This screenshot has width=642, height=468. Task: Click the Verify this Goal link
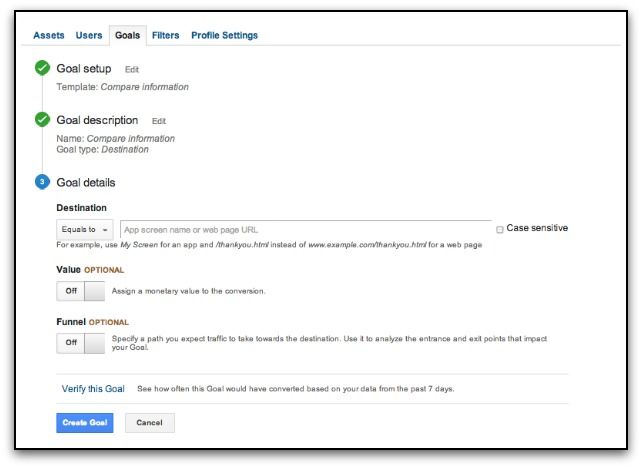click(x=93, y=389)
